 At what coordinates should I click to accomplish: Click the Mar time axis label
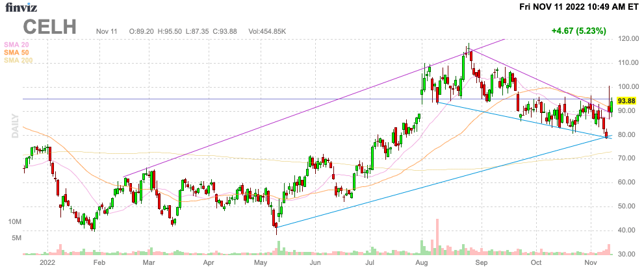148,262
